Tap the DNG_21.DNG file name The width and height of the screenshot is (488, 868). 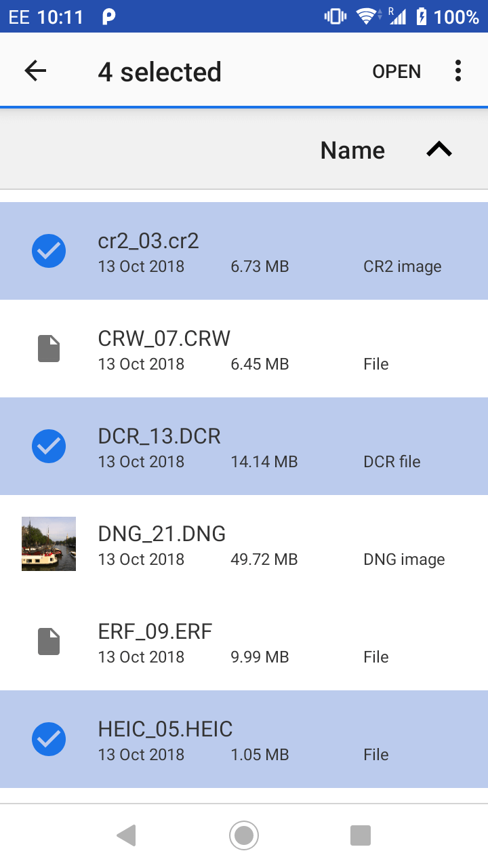point(162,534)
